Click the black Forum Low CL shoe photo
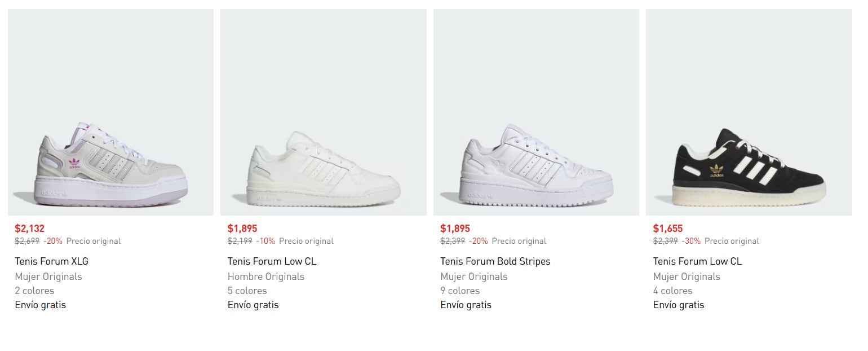 (x=747, y=111)
